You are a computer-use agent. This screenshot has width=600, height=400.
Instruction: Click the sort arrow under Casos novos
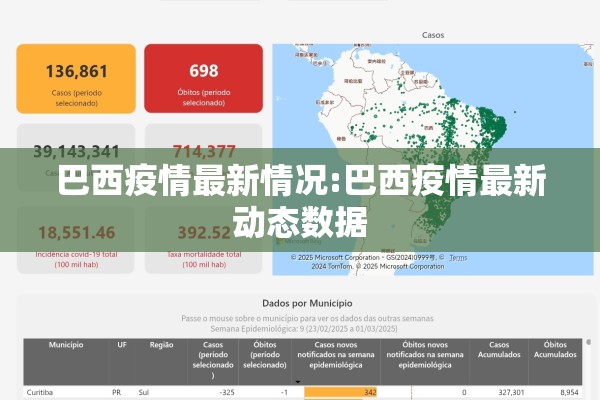pos(298,382)
